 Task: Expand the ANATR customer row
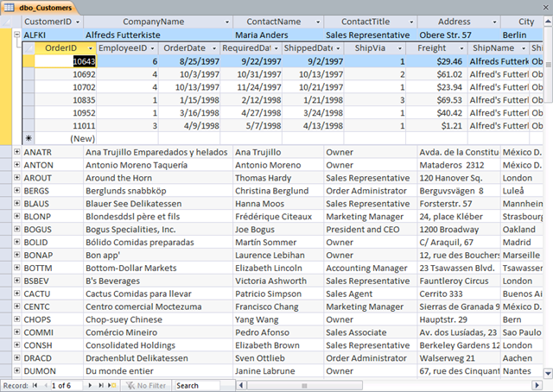(x=17, y=152)
